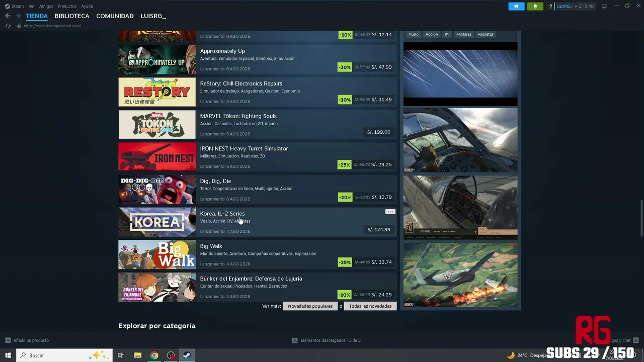Open the weather widget showing 24°C
This screenshot has height=362, width=644.
pyautogui.click(x=526, y=355)
